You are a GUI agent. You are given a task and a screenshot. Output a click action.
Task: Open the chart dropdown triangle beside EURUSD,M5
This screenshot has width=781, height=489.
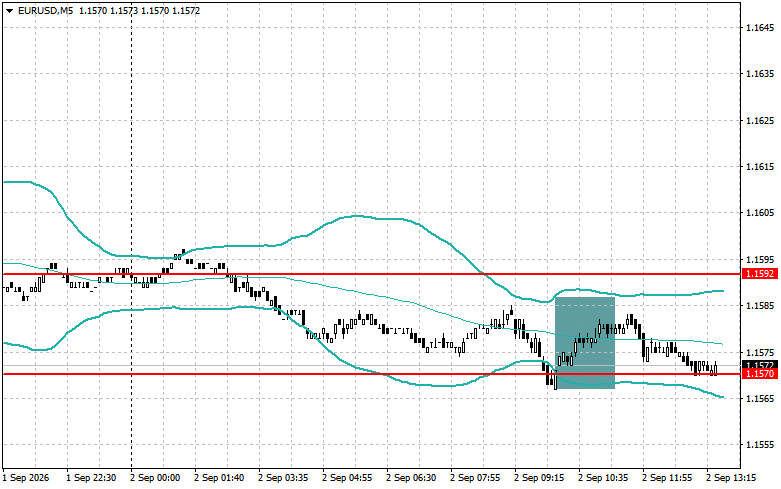[9, 10]
